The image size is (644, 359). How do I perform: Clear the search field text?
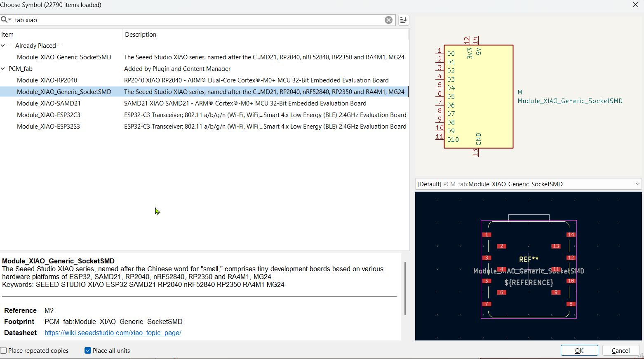[x=388, y=20]
